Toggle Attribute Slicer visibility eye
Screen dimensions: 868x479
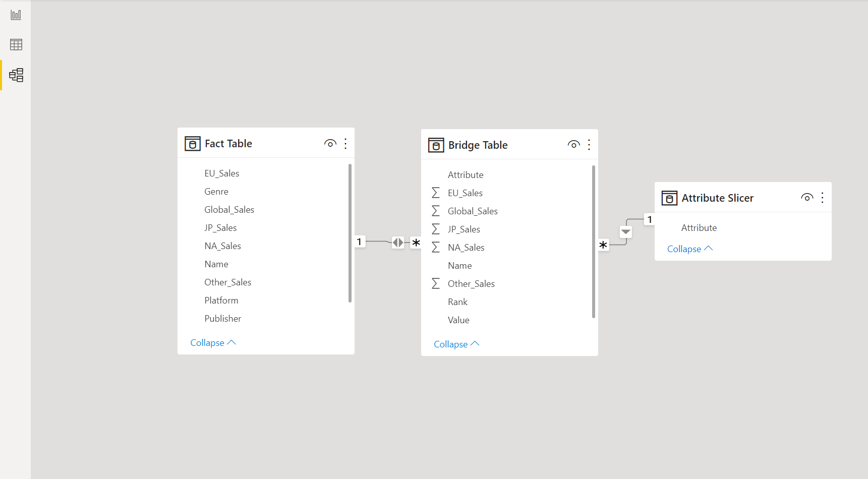pyautogui.click(x=807, y=198)
